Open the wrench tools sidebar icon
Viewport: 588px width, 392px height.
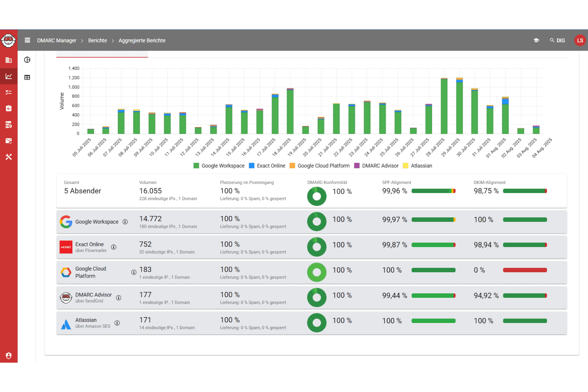(x=9, y=157)
